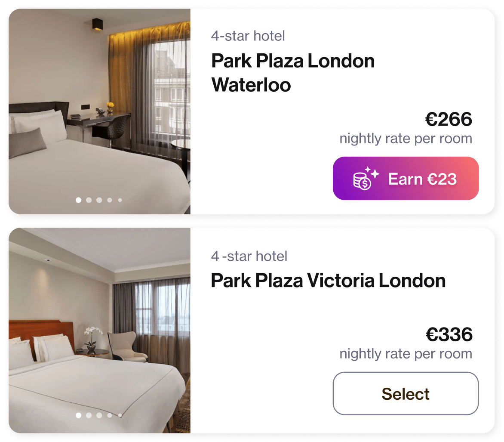Click the coins icon on Earn button
Screen dimensions: 504x442
366,179
